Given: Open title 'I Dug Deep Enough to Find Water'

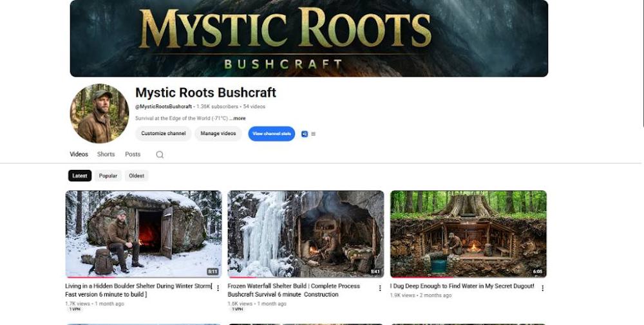Looking at the screenshot, I should point(462,286).
